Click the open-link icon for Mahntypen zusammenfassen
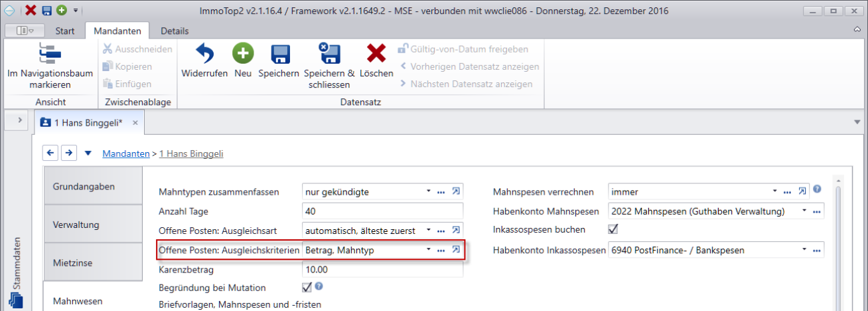 point(456,191)
